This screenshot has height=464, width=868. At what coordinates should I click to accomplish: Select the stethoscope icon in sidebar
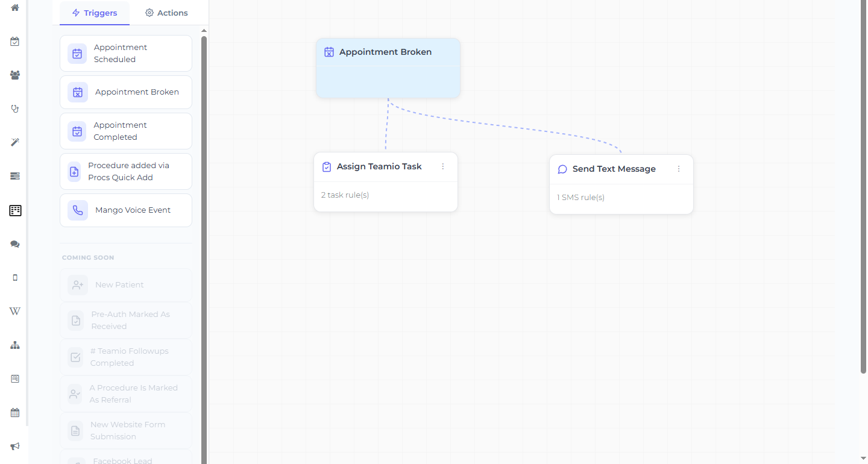pos(15,109)
